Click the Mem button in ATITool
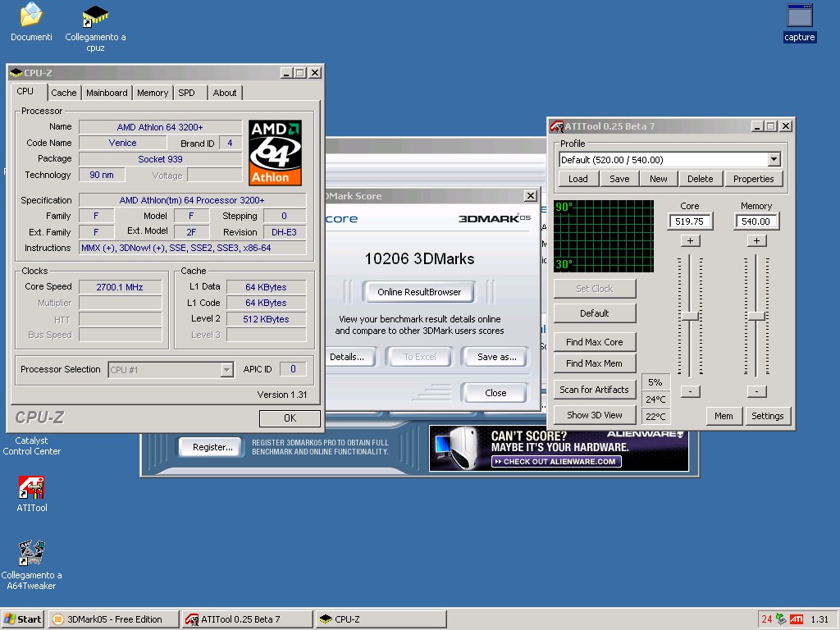Screen dimensions: 840x630 pos(724,416)
